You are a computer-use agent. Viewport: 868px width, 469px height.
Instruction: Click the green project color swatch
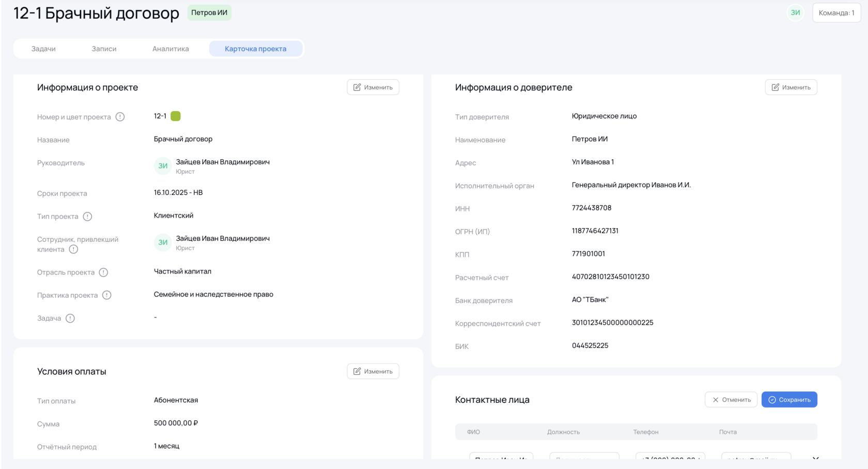176,116
